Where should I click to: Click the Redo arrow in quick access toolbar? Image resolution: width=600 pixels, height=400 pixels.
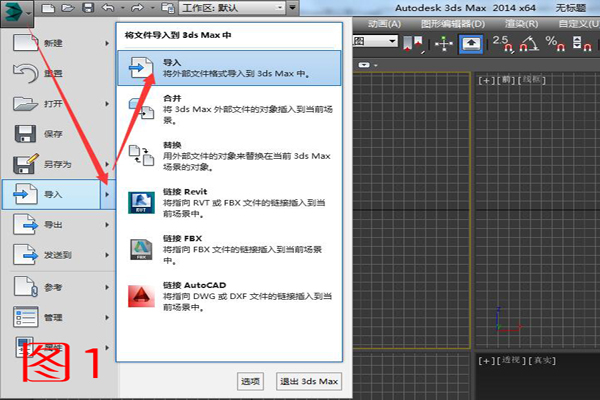point(137,8)
